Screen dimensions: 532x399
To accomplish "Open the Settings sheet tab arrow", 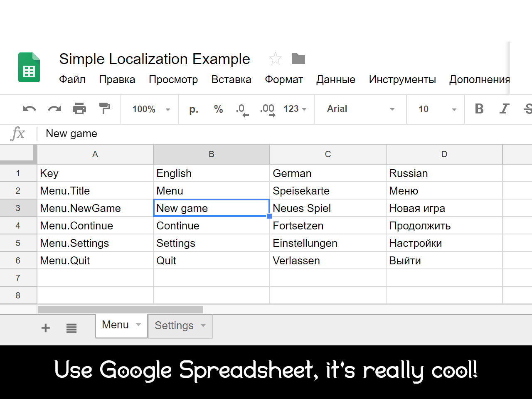I will click(x=203, y=325).
